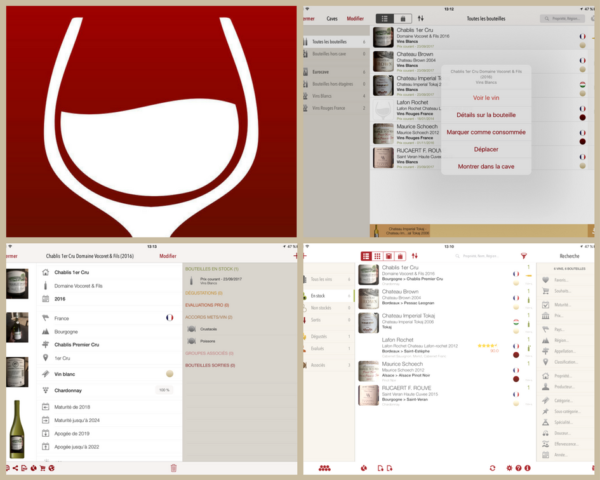The width and height of the screenshot is (600, 480).
Task: Open Maturité search criterion
Action: [x=546, y=305]
